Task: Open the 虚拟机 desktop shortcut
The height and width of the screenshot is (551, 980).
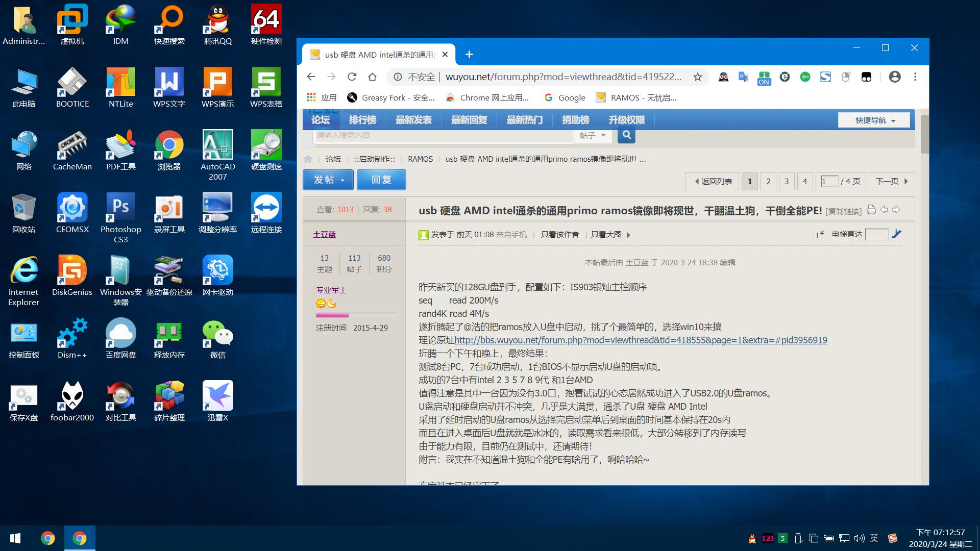Action: tap(72, 24)
